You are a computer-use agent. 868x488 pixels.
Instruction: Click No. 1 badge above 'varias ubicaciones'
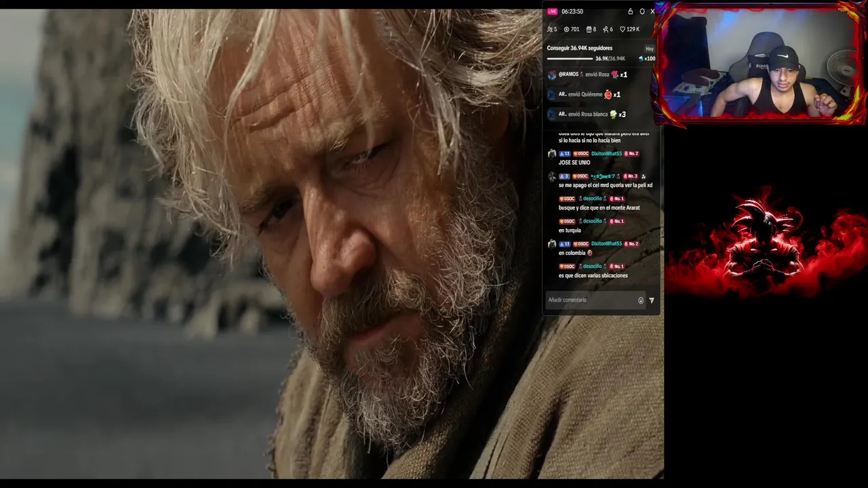(x=616, y=266)
